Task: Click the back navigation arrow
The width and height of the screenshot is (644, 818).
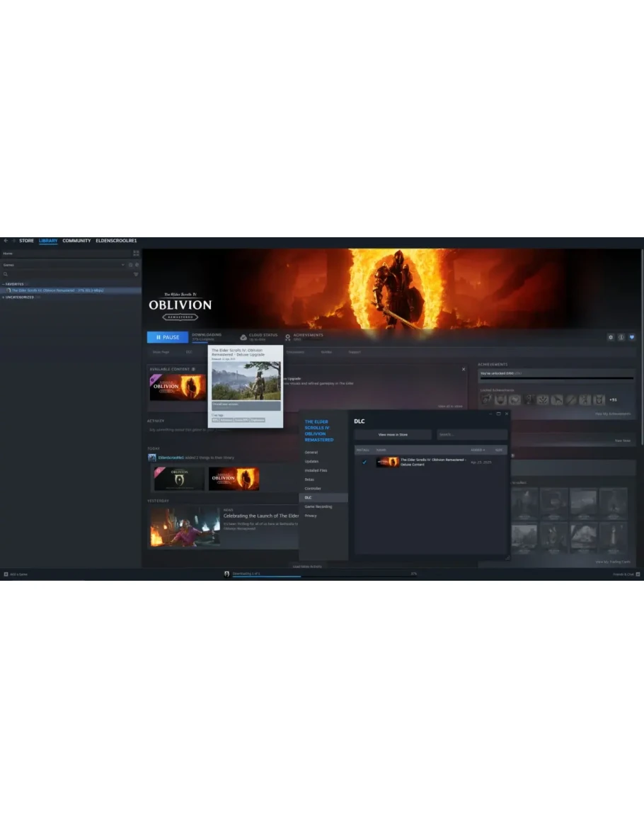Action: [6, 241]
